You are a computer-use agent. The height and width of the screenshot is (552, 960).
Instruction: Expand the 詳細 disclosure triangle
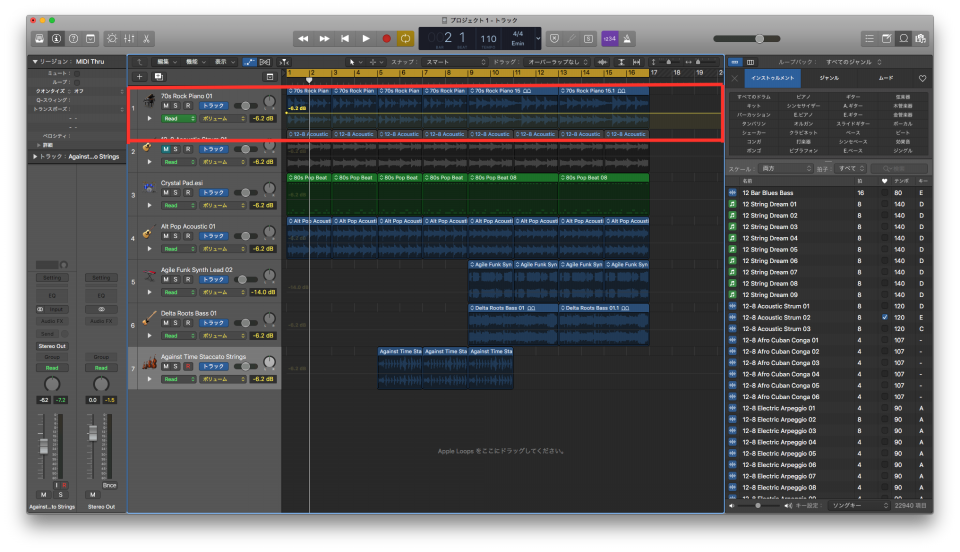[39, 145]
